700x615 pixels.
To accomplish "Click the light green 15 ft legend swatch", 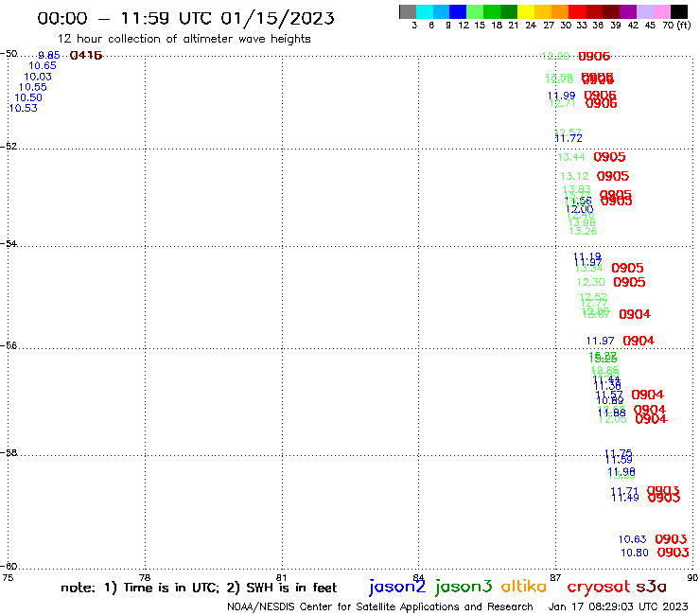I will pyautogui.click(x=475, y=11).
